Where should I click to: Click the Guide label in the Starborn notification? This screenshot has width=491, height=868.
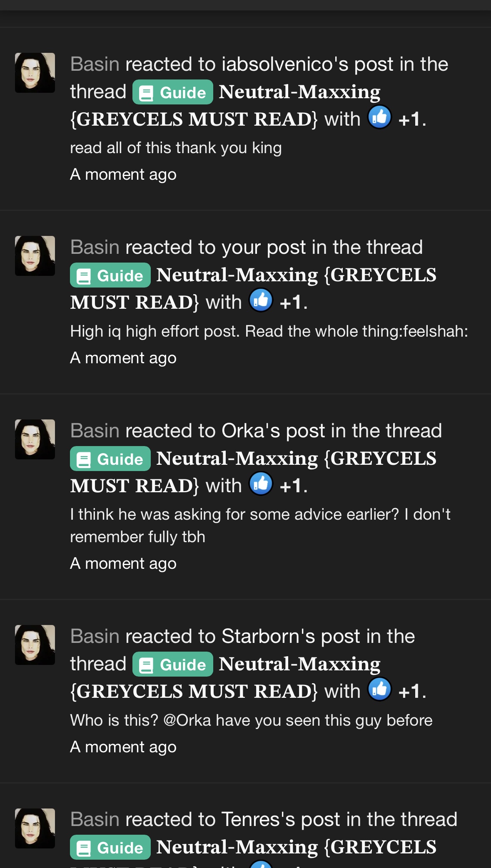coord(173,664)
